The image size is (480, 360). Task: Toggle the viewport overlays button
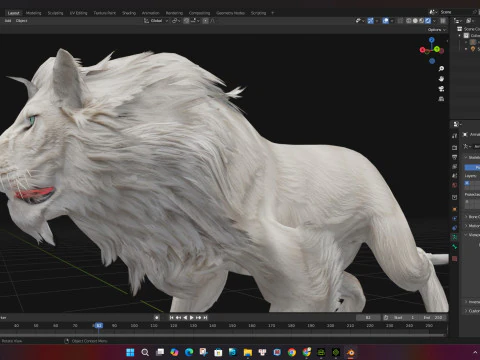[386, 21]
